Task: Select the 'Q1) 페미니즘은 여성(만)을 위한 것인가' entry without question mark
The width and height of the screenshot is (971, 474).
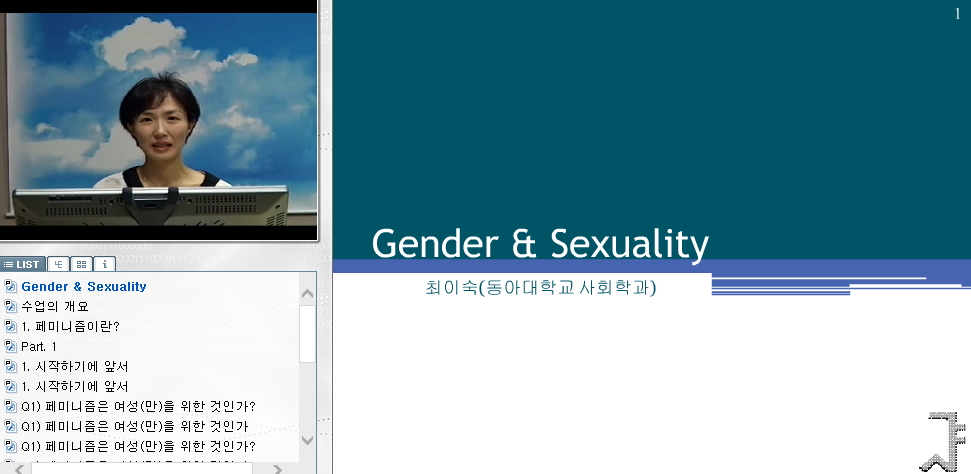Action: point(134,426)
